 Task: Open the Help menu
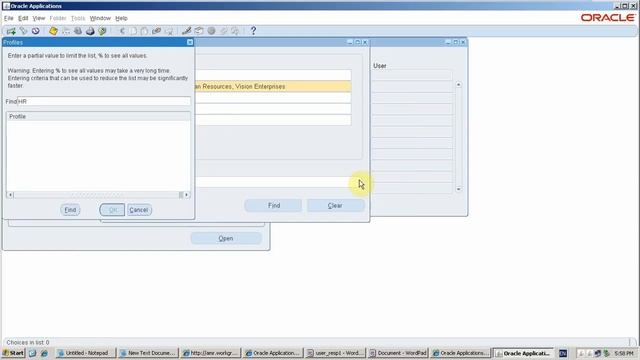(x=121, y=18)
